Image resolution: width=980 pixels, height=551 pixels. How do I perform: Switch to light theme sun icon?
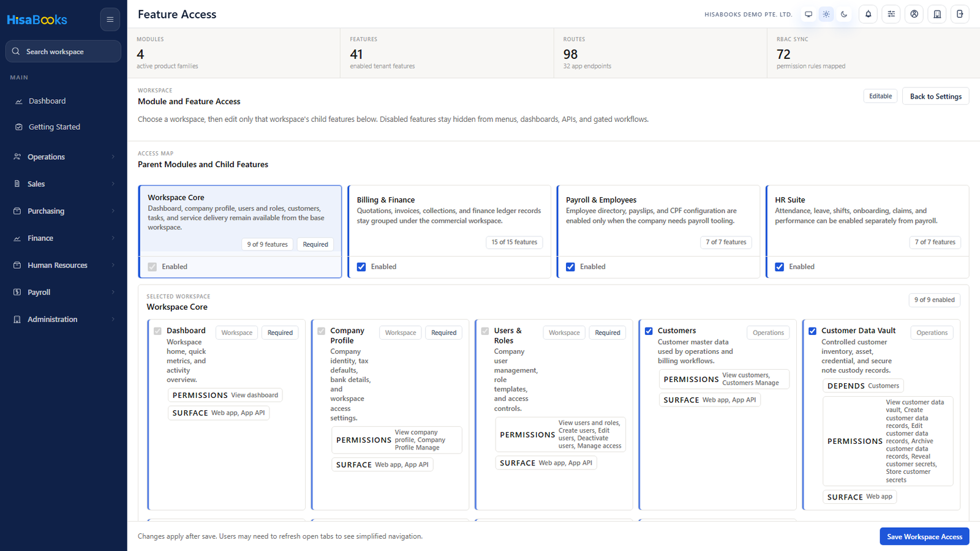click(x=826, y=14)
